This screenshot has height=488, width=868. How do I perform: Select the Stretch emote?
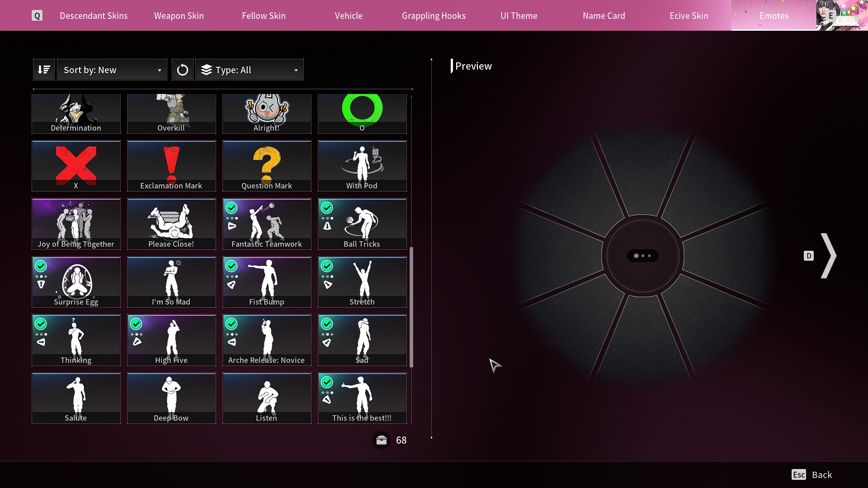pos(362,282)
